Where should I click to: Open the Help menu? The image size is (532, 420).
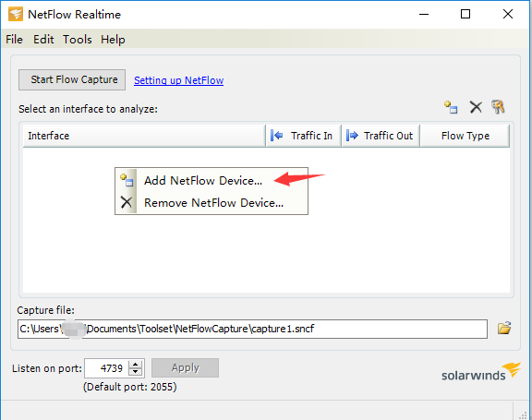pos(113,40)
